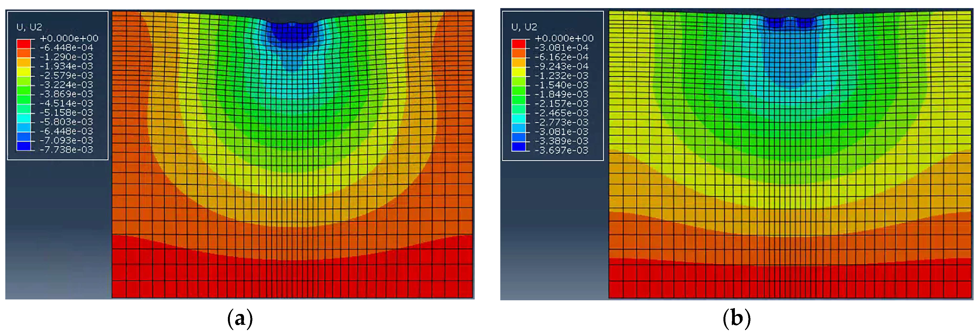This screenshot has width=980, height=334.
Task: Click the cyan swatch in right legend
Action: pos(519,118)
